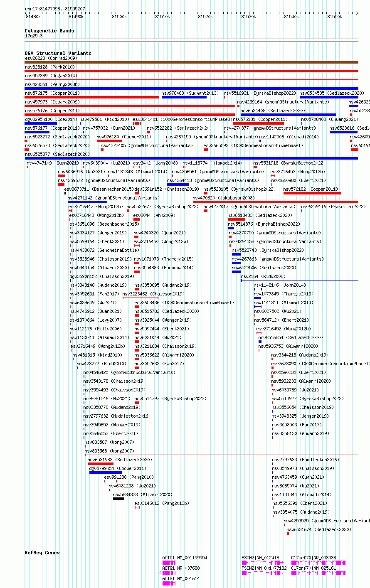This screenshot has width=370, height=588.
Task: Click nsv833568 (Wong2007) label
Action: [109, 451]
